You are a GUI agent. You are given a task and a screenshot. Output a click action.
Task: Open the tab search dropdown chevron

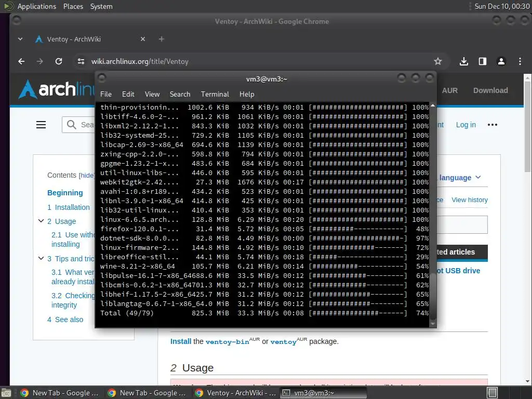click(20, 39)
